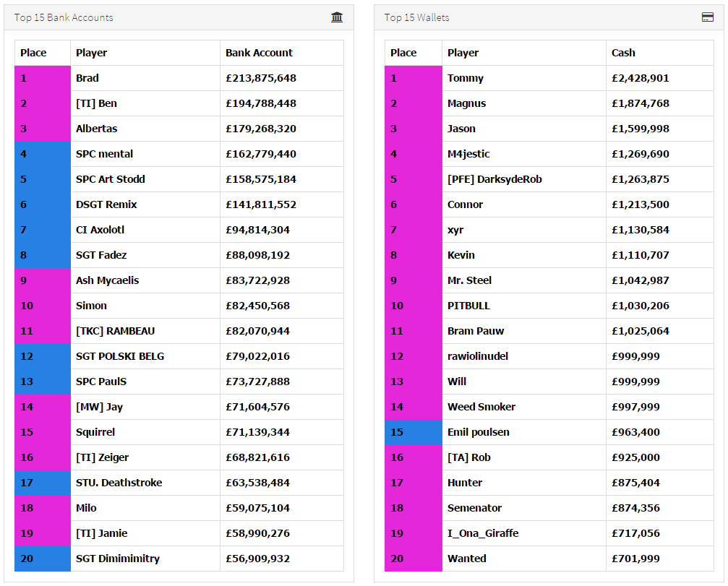This screenshot has height=586, width=728.
Task: Open the SPC mental player entry
Action: (x=104, y=154)
